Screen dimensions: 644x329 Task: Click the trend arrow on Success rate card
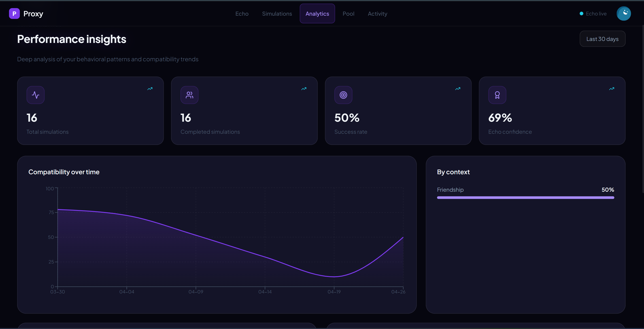[457, 89]
